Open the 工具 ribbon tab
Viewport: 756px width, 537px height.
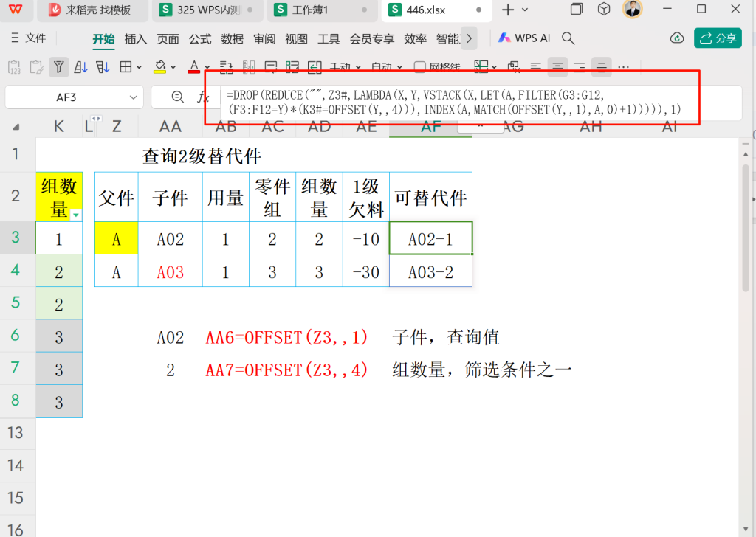(x=329, y=39)
